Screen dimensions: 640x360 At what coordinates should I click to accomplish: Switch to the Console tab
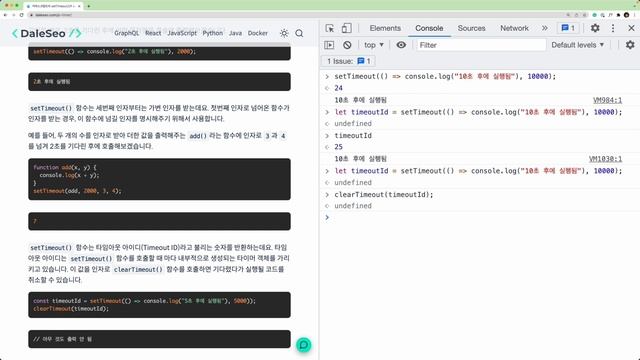(429, 28)
